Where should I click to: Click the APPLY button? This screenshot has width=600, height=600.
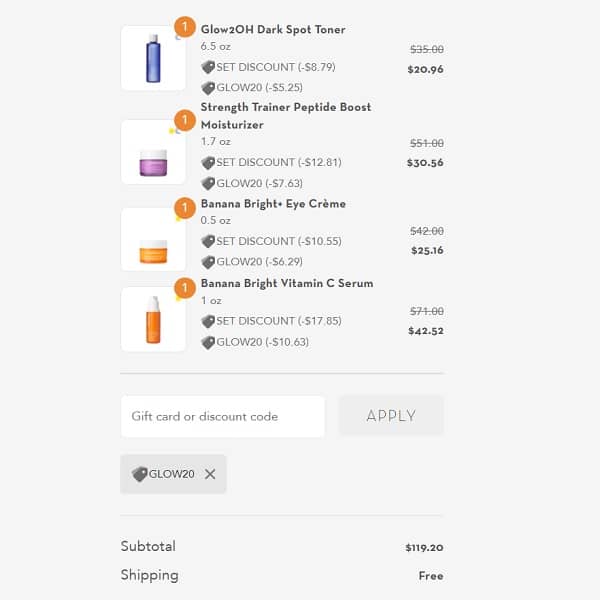391,416
